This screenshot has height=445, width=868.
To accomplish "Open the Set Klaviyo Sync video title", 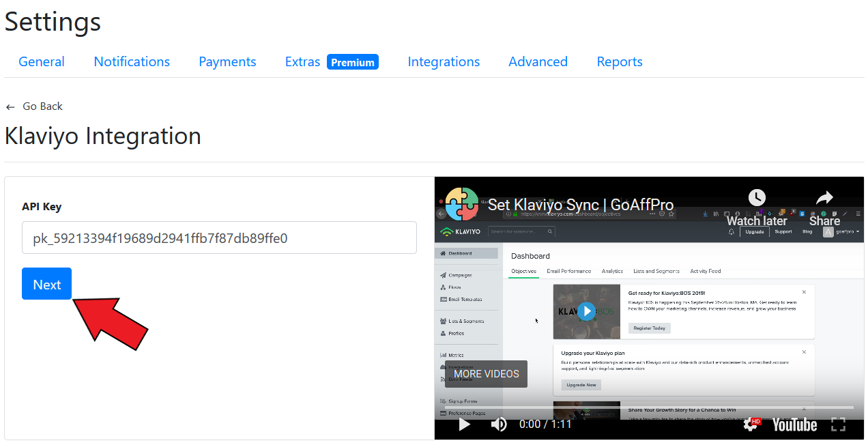I will (581, 205).
